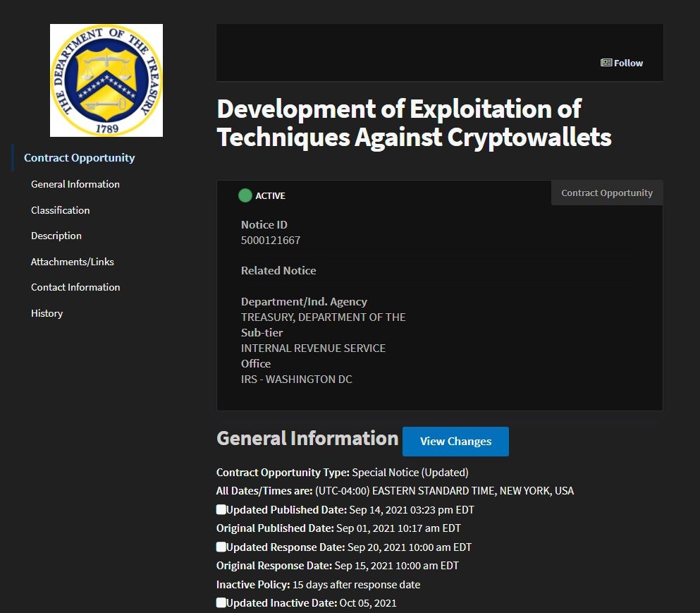Click the Notice ID label
The image size is (700, 613).
pos(264,225)
